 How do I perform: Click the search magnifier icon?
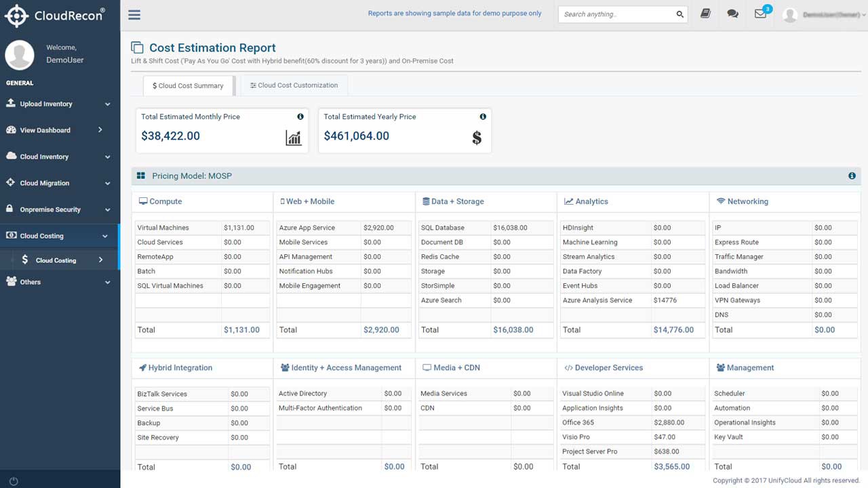pyautogui.click(x=680, y=14)
